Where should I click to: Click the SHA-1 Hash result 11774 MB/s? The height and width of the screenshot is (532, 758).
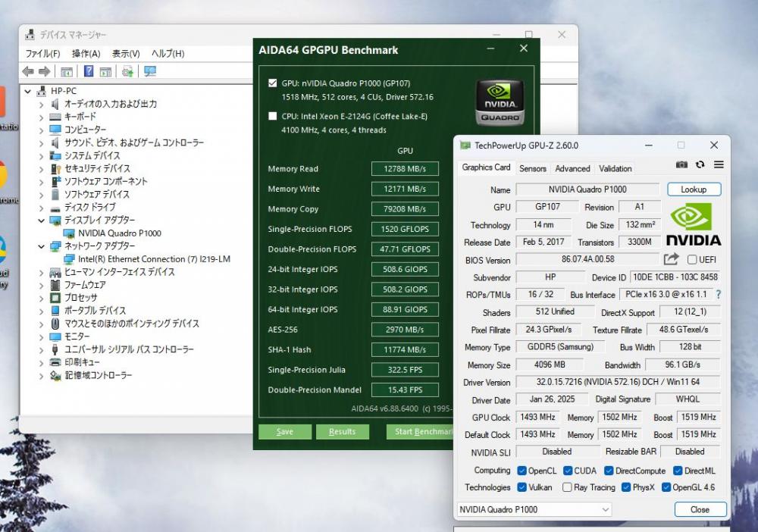coord(405,349)
